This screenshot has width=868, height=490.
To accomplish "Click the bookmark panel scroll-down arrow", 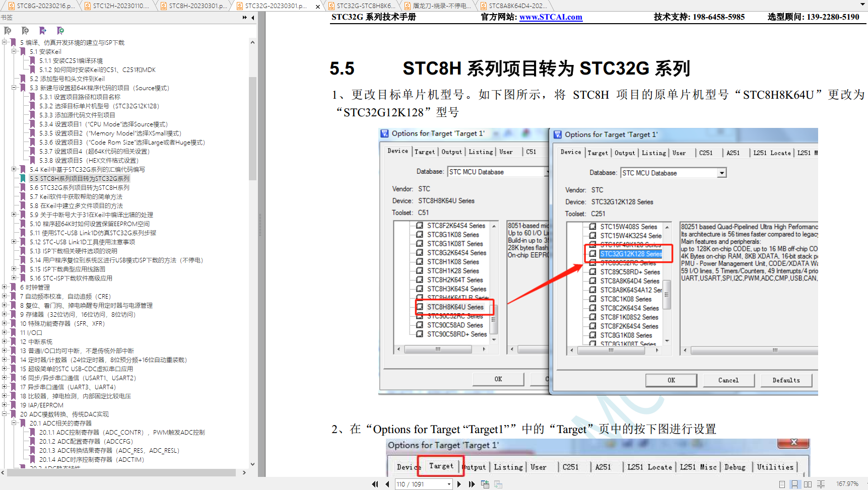I will (252, 464).
